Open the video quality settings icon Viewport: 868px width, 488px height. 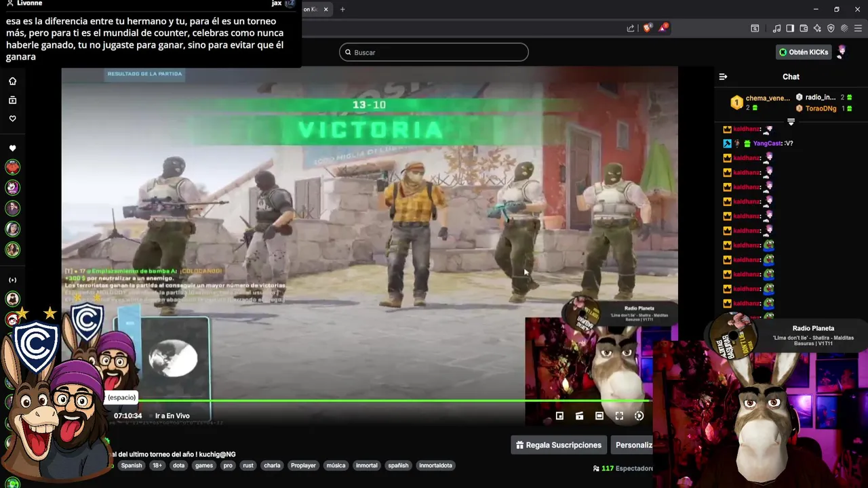pyautogui.click(x=639, y=416)
